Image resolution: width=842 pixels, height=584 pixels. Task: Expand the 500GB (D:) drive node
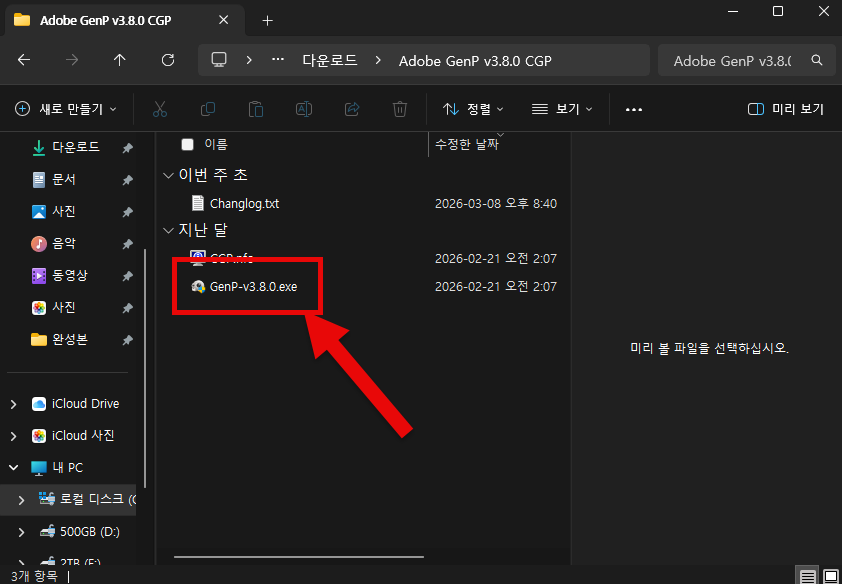coord(21,532)
